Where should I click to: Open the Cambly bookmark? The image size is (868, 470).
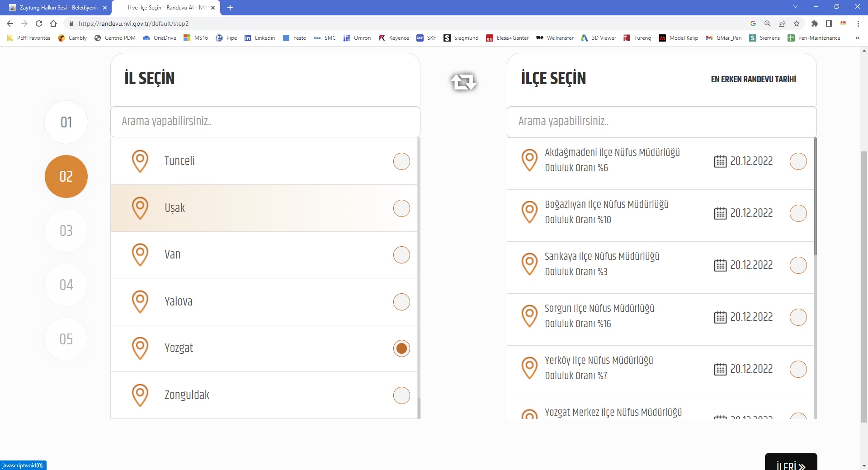click(x=72, y=38)
